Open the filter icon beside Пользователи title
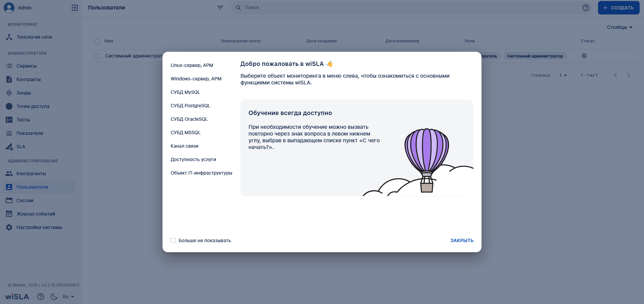 220,8
